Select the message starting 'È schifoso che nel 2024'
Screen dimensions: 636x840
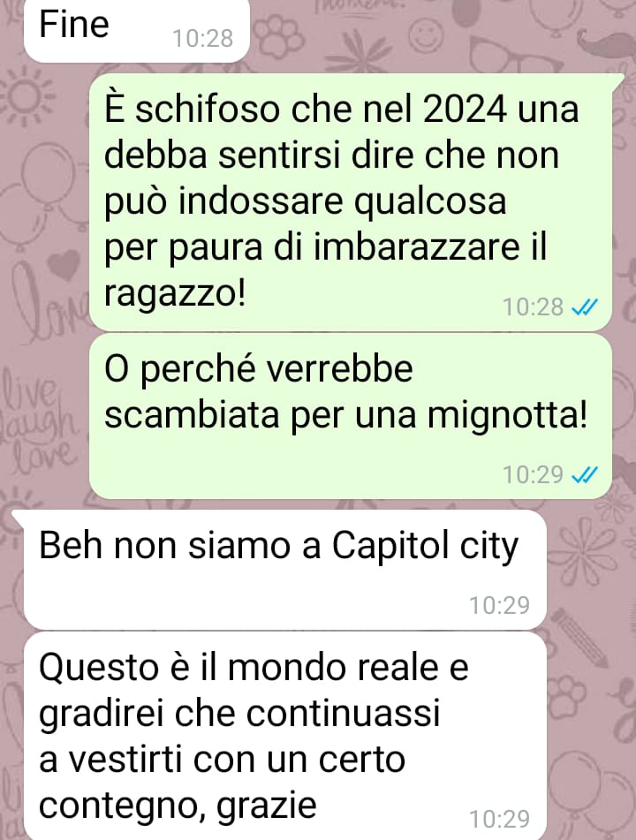(351, 202)
